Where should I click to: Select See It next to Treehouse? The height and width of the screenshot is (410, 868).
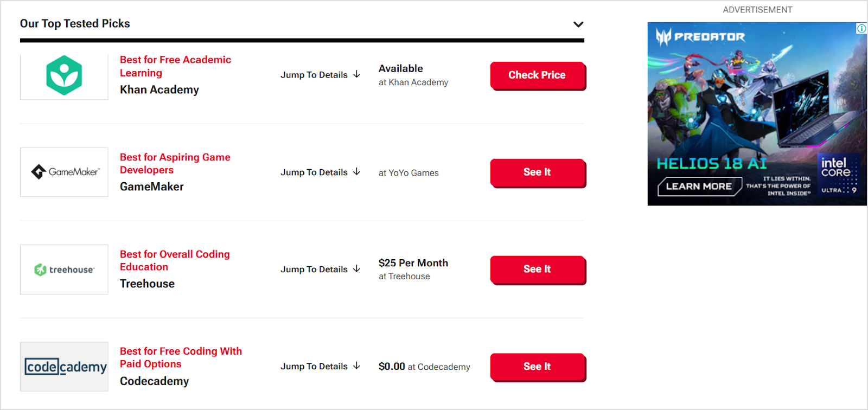(537, 269)
